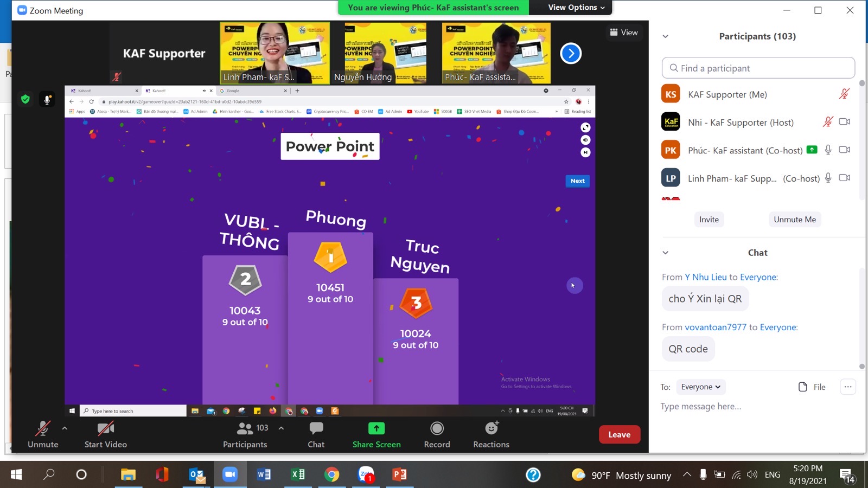868x488 pixels.
Task: Click green encryption shield icon
Action: coord(25,99)
